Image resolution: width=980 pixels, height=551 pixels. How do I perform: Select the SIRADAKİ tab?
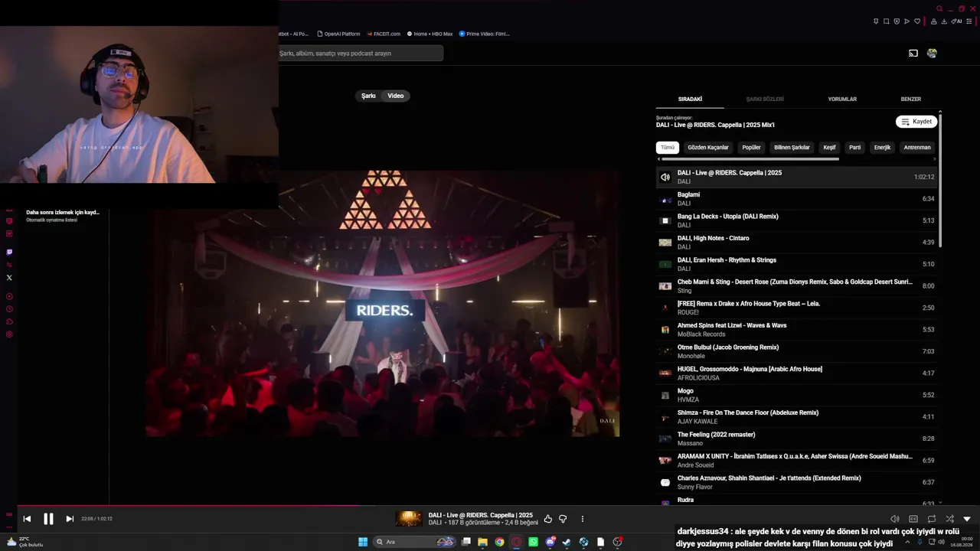click(x=690, y=99)
